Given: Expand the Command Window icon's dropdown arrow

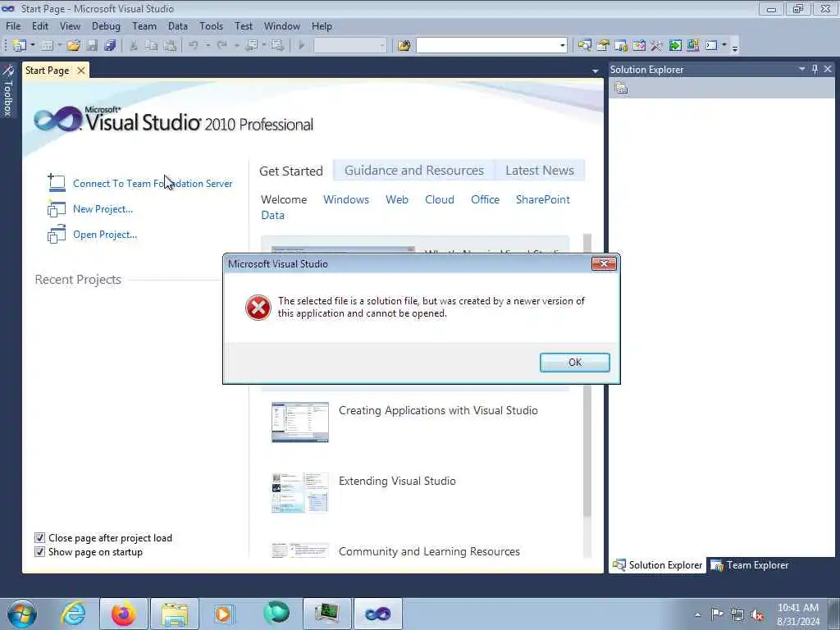Looking at the screenshot, I should [724, 46].
